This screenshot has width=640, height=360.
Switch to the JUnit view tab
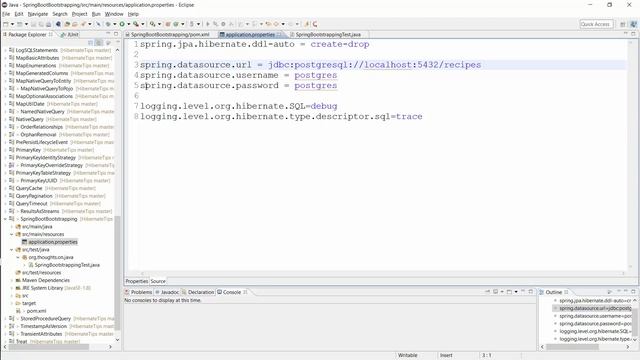(70, 35)
